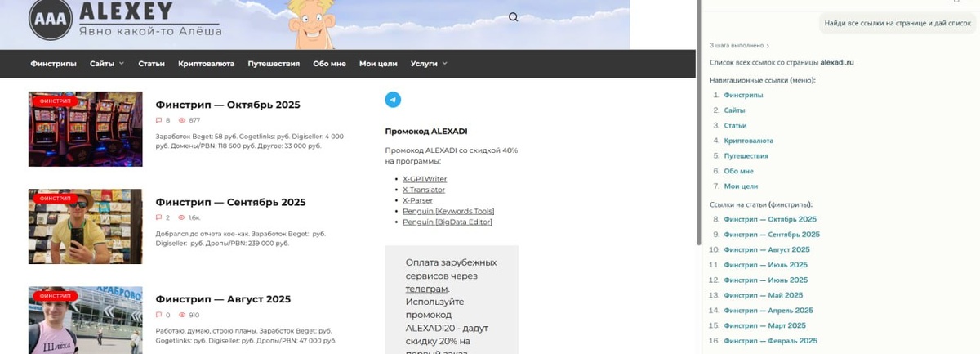Click views eye icon under Финстрип — Октябрь 2025
980x354 pixels.
tap(182, 120)
